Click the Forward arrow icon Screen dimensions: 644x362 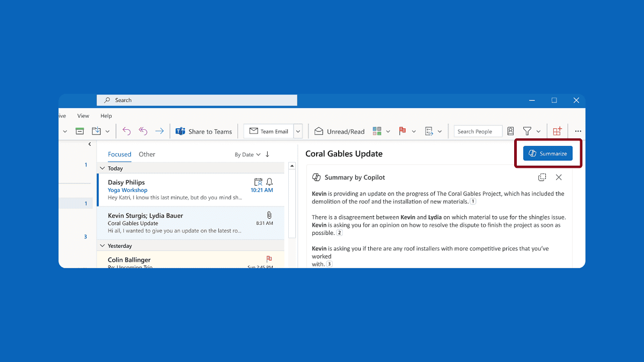tap(159, 131)
